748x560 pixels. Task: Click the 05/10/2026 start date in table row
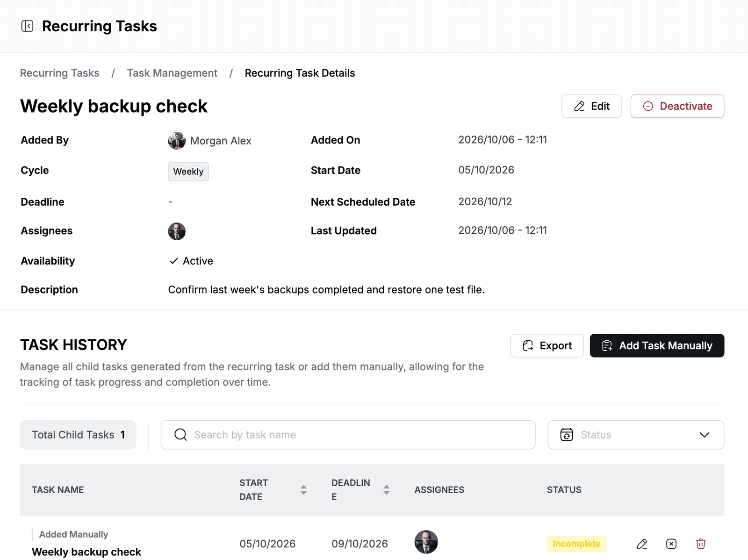click(267, 544)
